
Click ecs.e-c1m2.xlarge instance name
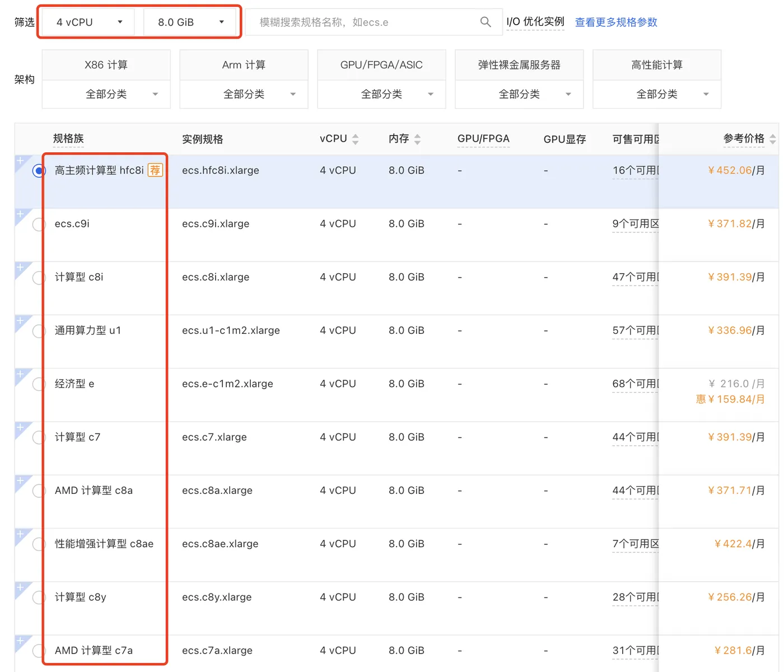click(x=227, y=384)
